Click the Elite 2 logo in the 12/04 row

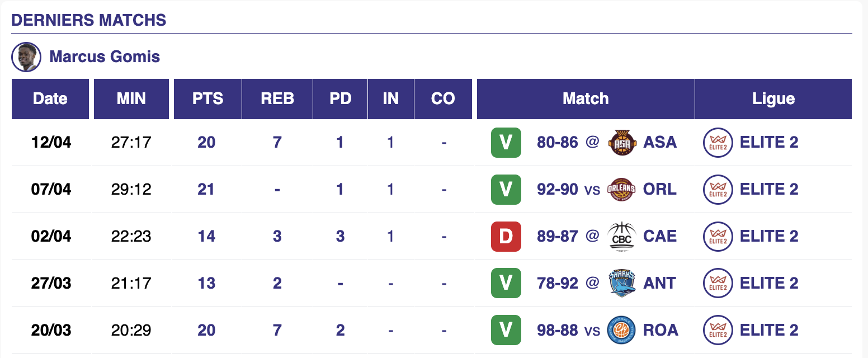click(x=718, y=142)
